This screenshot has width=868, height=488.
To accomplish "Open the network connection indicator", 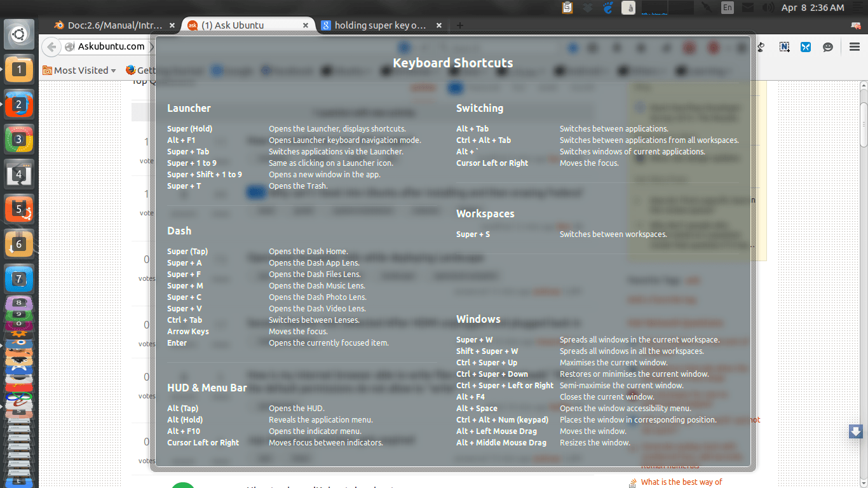I will (x=707, y=8).
